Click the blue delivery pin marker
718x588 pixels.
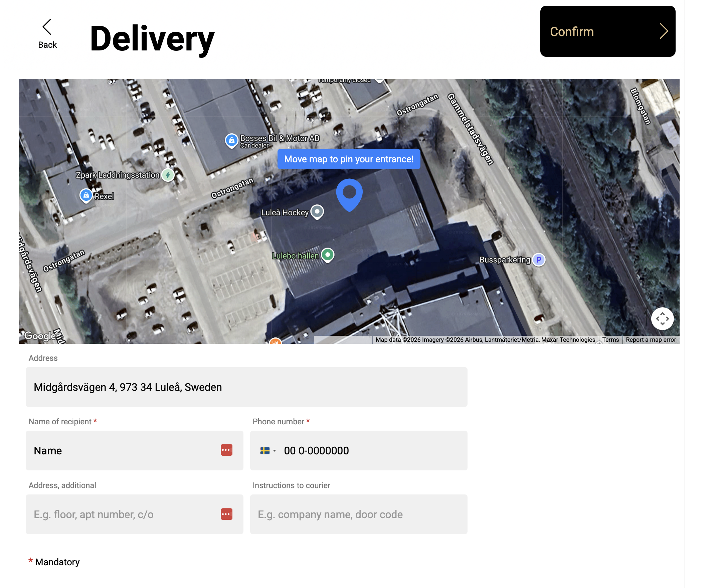(x=349, y=195)
